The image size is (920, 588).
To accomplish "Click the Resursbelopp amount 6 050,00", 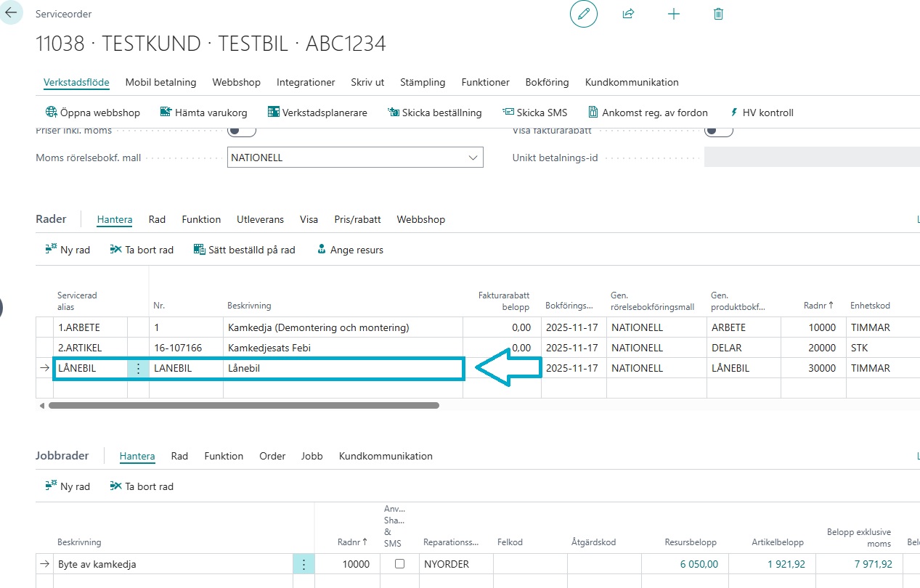I will (x=699, y=564).
